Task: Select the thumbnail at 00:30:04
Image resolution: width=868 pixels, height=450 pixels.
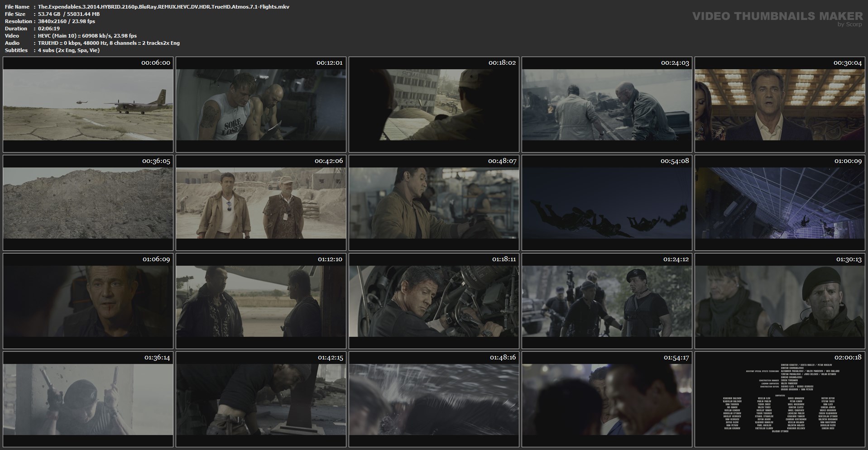Action: pyautogui.click(x=780, y=105)
